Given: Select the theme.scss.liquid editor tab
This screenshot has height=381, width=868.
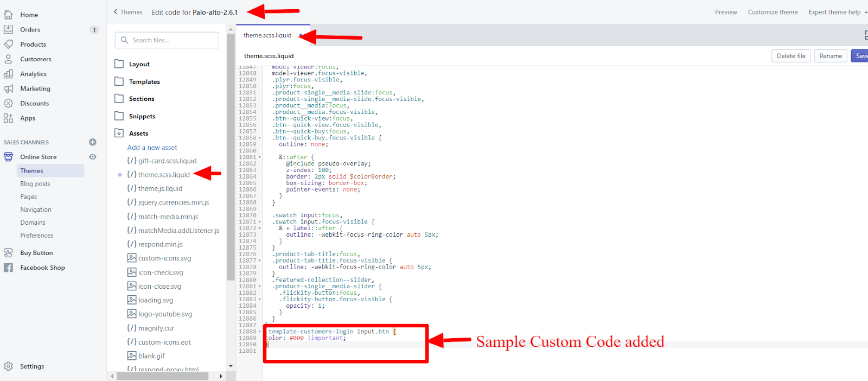Looking at the screenshot, I should click(273, 35).
